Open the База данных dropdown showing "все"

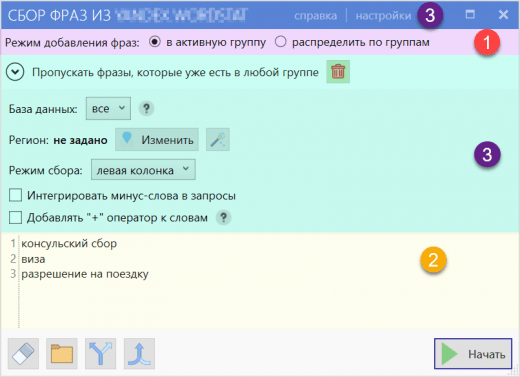pos(108,109)
